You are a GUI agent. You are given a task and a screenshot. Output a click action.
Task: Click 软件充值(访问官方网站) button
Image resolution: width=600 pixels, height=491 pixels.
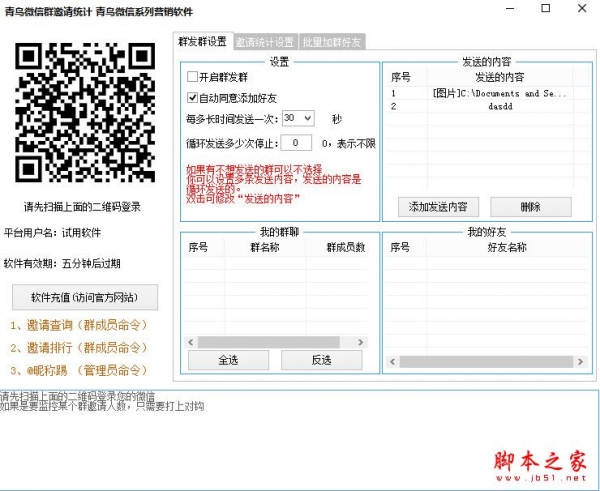pos(85,297)
